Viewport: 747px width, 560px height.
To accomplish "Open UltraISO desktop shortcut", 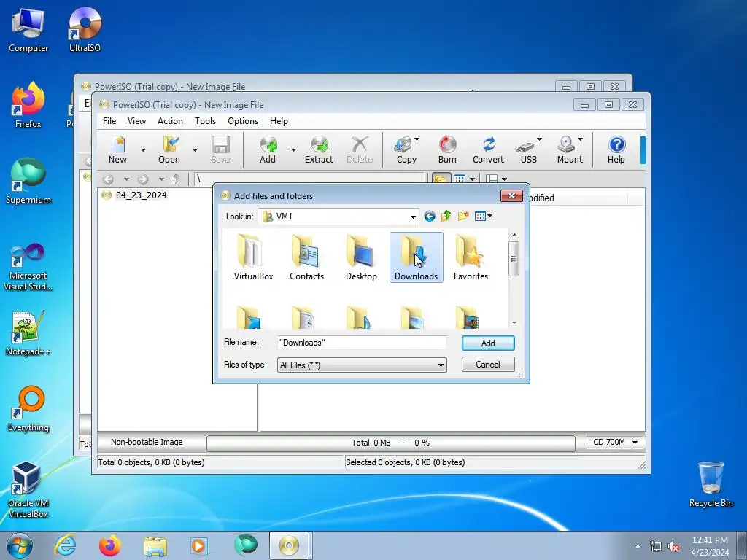I will coord(85,29).
